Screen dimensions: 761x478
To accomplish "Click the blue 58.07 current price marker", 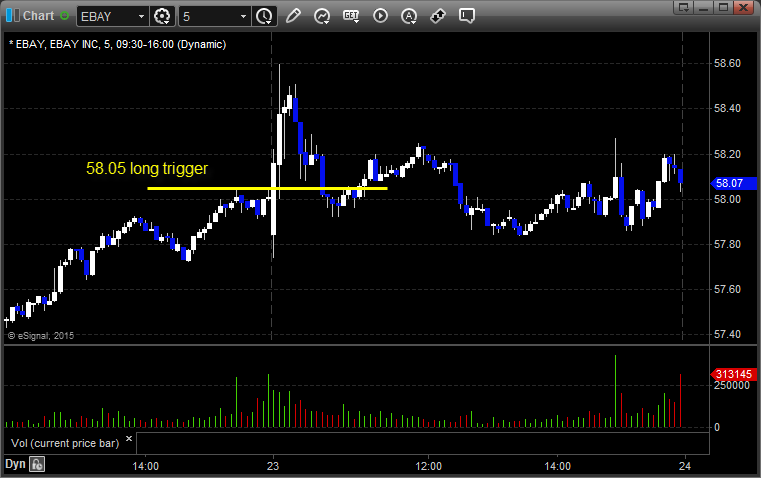I will pos(733,183).
